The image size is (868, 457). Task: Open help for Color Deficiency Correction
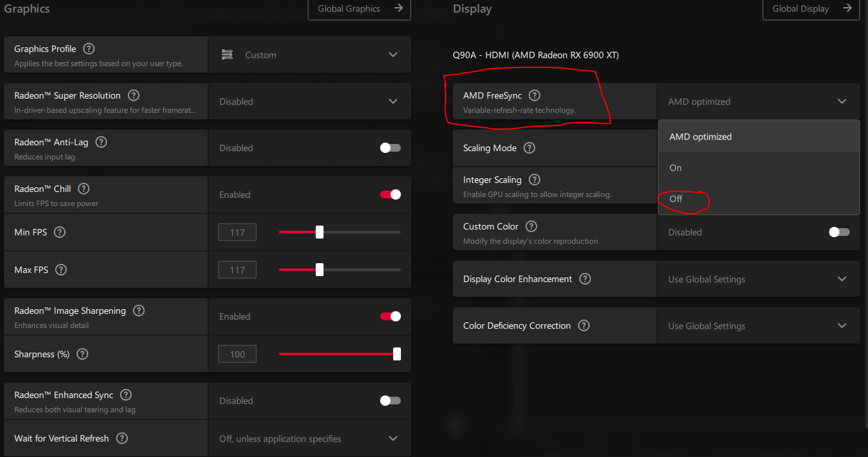click(x=584, y=325)
